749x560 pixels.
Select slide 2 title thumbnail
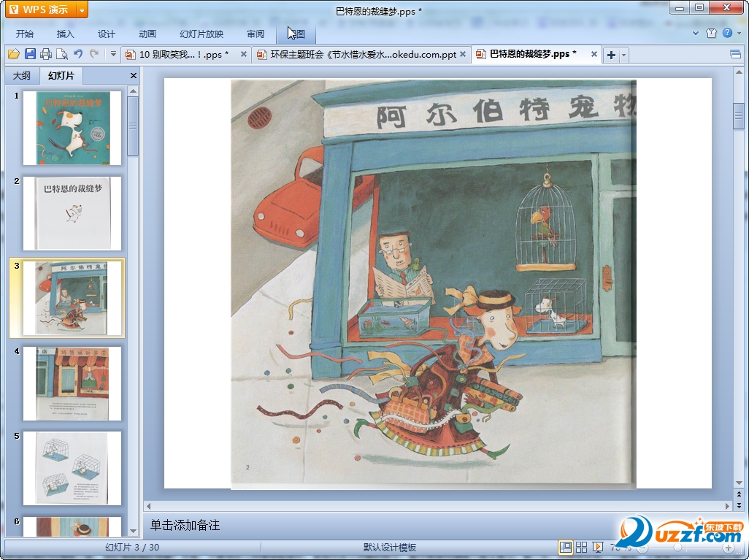click(72, 213)
